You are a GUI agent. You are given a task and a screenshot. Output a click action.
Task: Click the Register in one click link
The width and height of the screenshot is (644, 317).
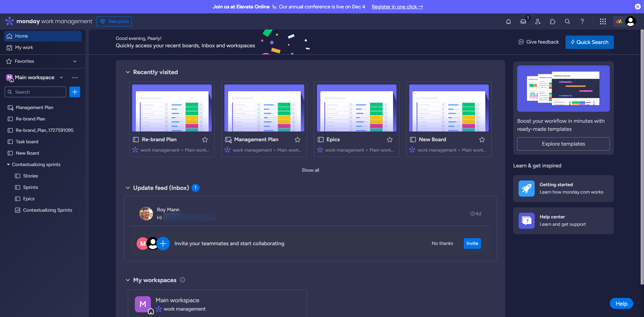(397, 7)
